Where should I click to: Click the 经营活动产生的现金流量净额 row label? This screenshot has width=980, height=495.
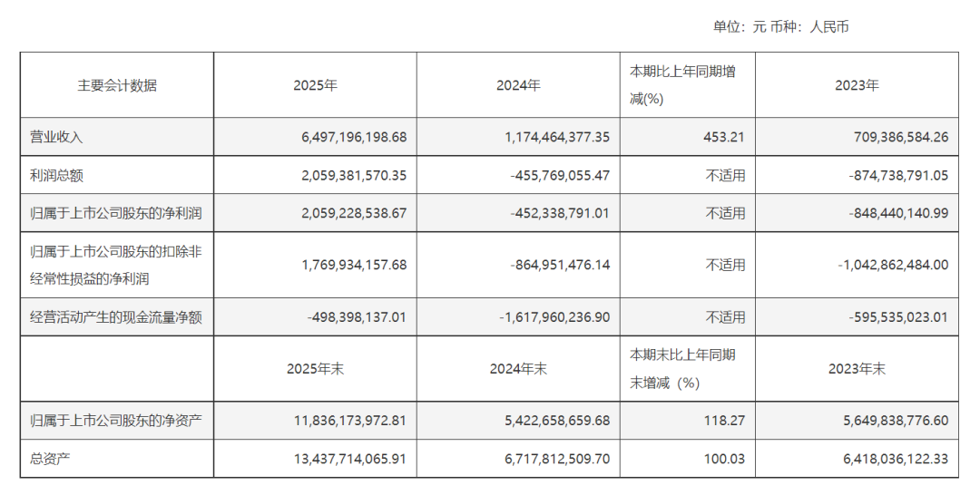(116, 317)
